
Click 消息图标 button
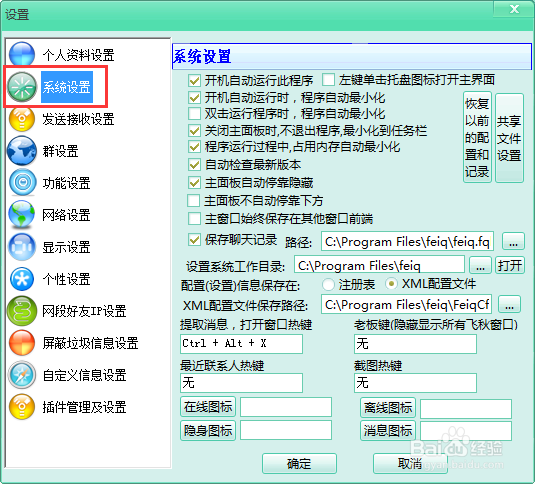click(388, 430)
